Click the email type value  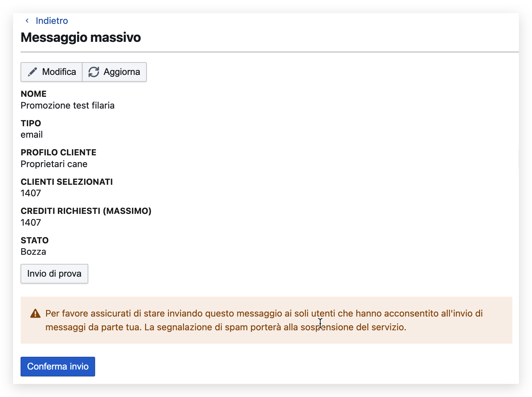tap(32, 135)
